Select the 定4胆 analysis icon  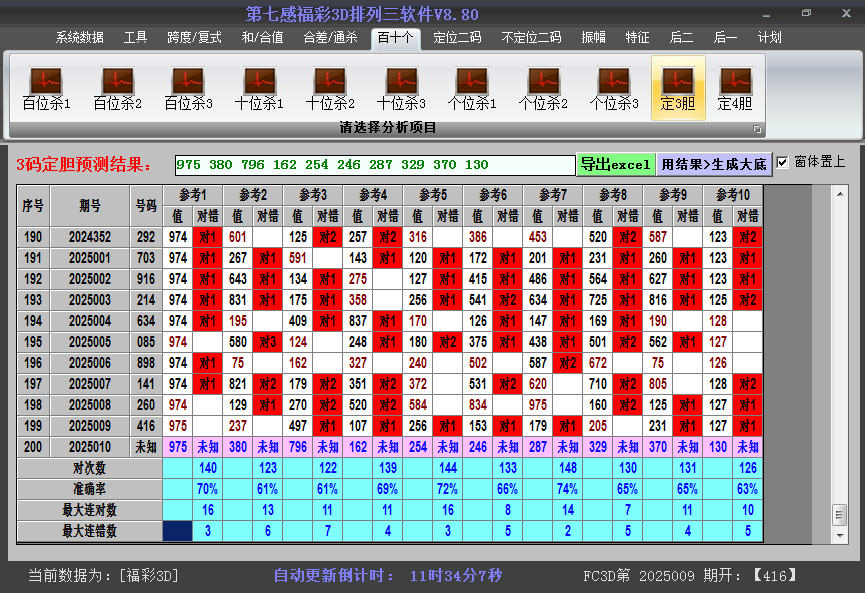click(735, 88)
